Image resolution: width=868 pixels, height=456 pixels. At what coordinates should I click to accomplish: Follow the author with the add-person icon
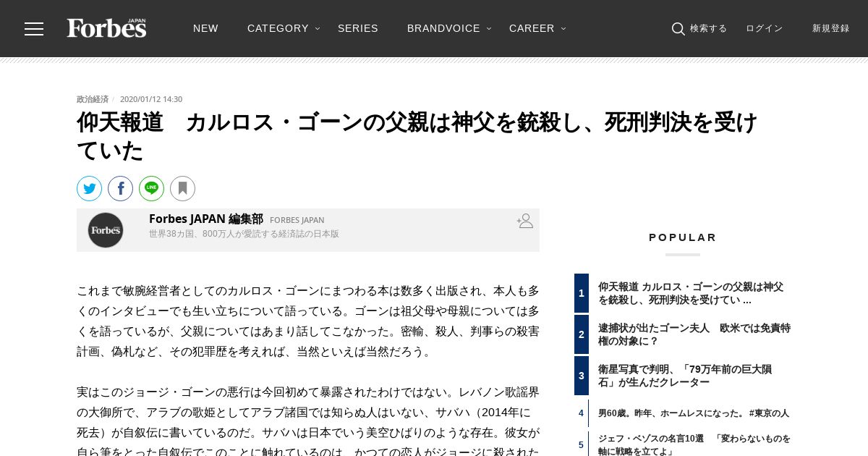[x=525, y=221]
